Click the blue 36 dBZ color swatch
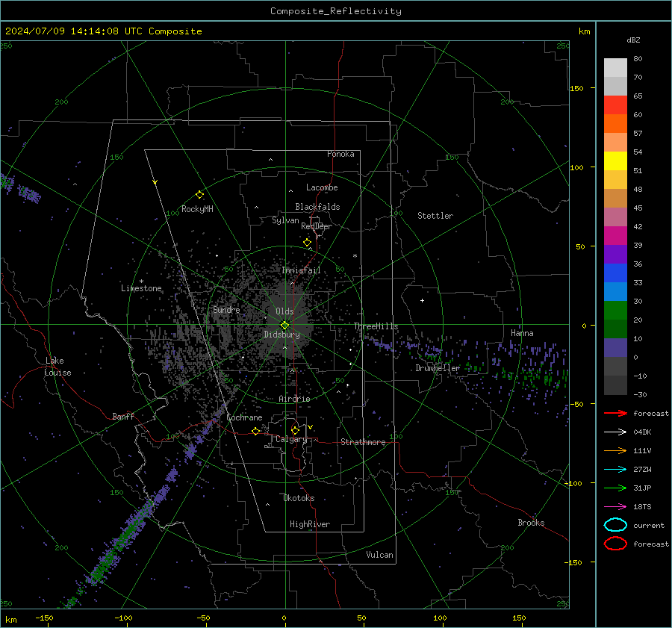 615,273
